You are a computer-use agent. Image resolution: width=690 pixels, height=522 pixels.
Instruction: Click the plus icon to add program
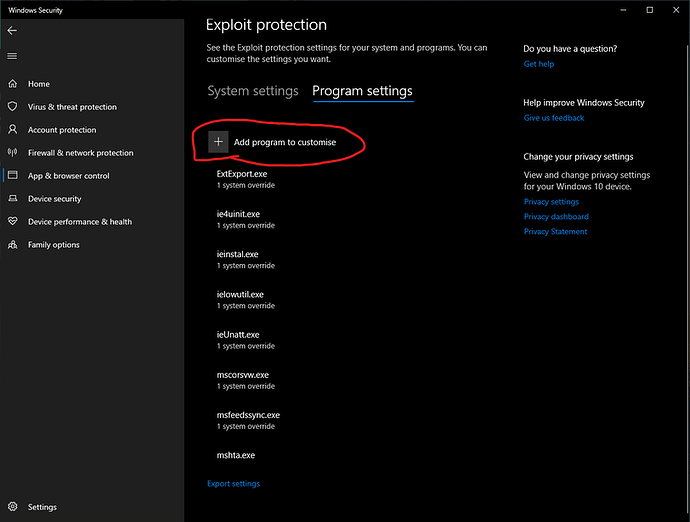click(x=218, y=142)
